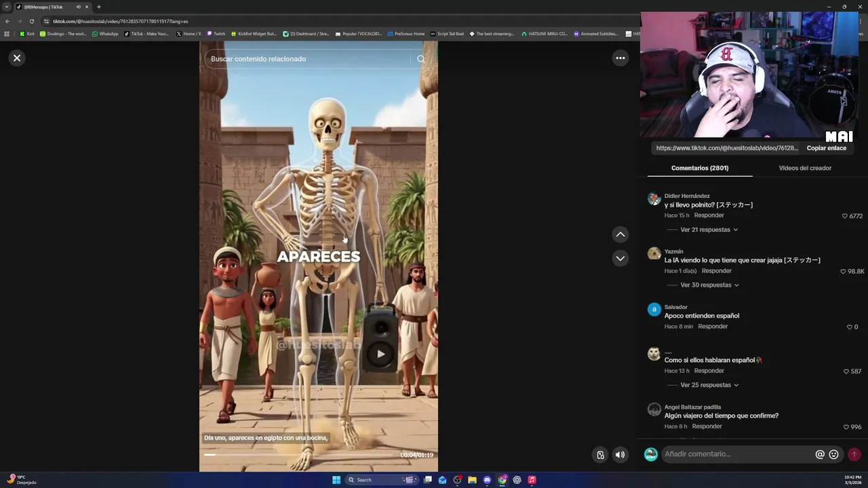The width and height of the screenshot is (868, 488).
Task: Post comment with the red arrow button
Action: click(854, 454)
